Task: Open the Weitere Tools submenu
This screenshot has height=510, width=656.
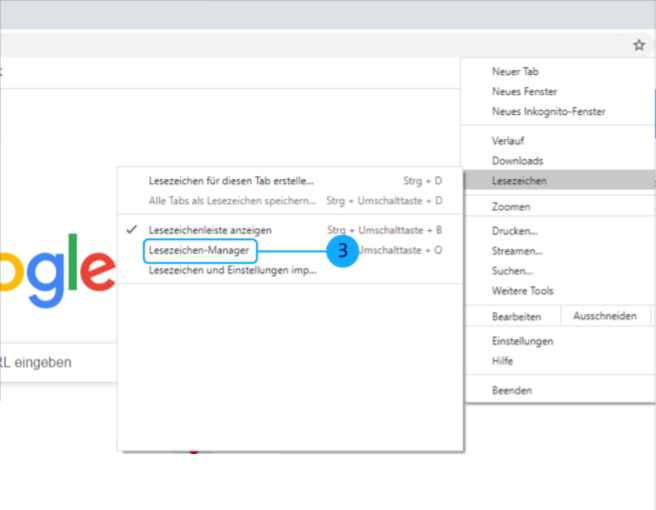Action: (522, 291)
